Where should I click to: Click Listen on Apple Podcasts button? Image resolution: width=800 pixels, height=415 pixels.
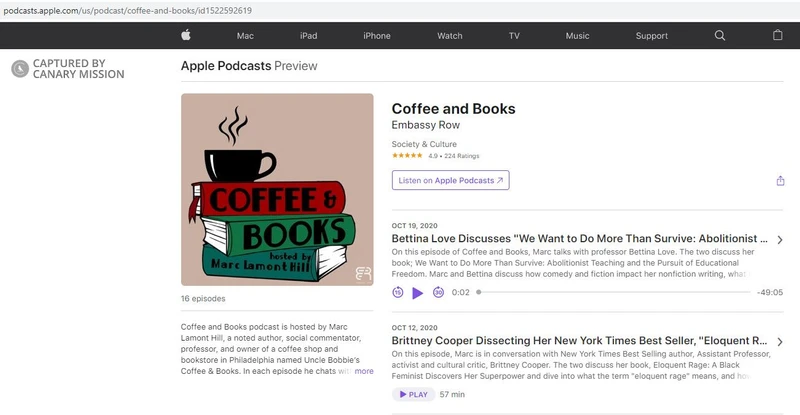(451, 180)
